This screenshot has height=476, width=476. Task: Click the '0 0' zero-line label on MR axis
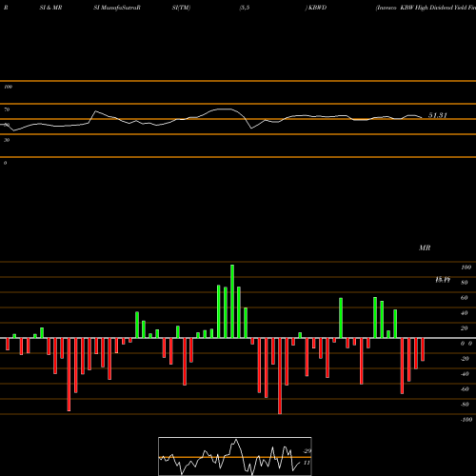click(x=466, y=344)
